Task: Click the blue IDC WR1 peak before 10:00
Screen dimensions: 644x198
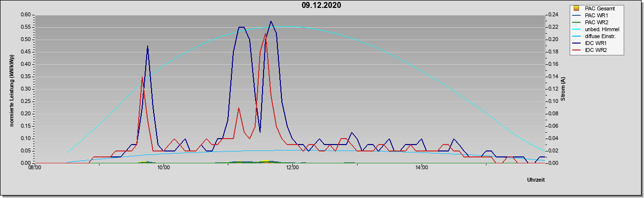Action: tap(147, 46)
